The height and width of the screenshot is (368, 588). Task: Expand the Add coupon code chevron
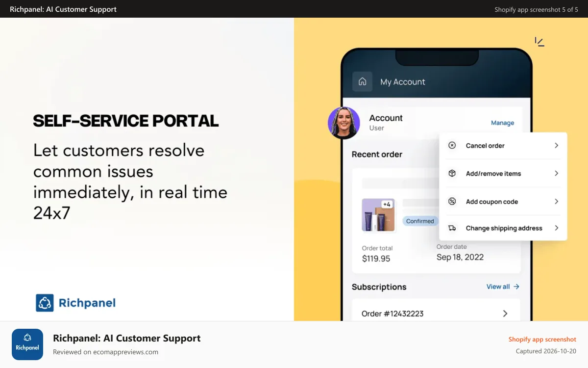click(556, 201)
